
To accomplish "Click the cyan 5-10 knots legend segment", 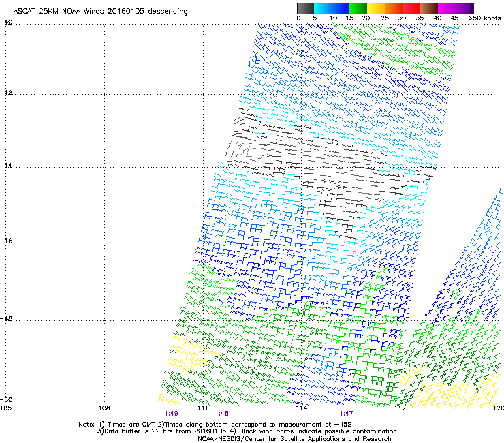I will 322,8.
